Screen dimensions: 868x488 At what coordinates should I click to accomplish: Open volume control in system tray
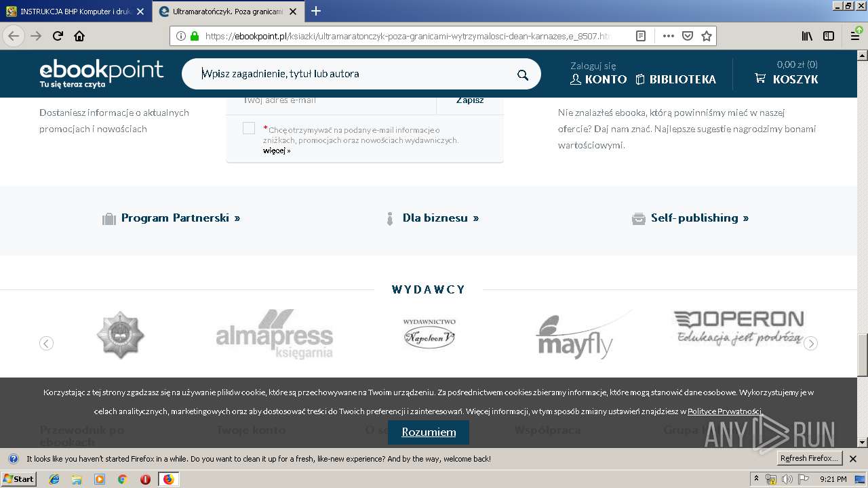[787, 479]
